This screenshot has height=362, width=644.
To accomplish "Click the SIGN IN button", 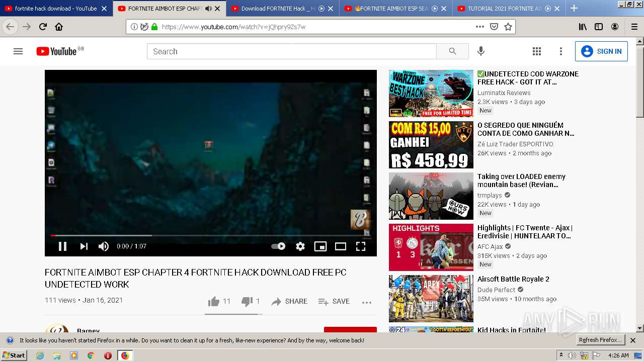I will click(601, 51).
